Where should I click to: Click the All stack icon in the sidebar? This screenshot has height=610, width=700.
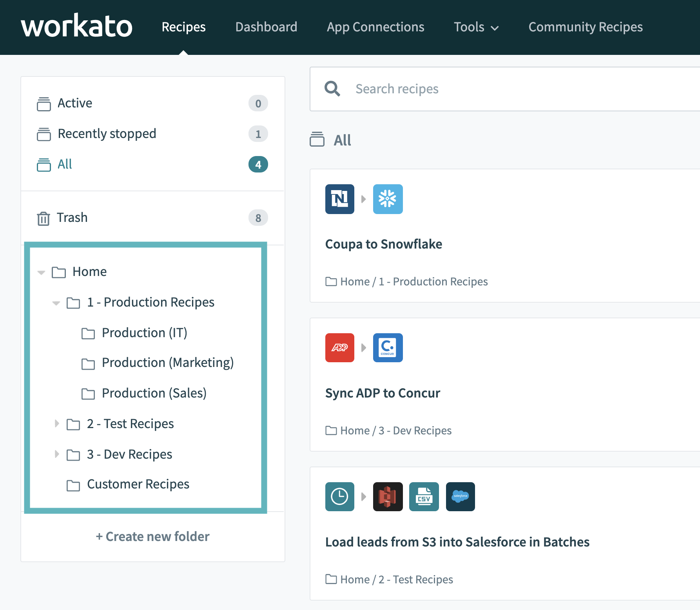tap(44, 165)
